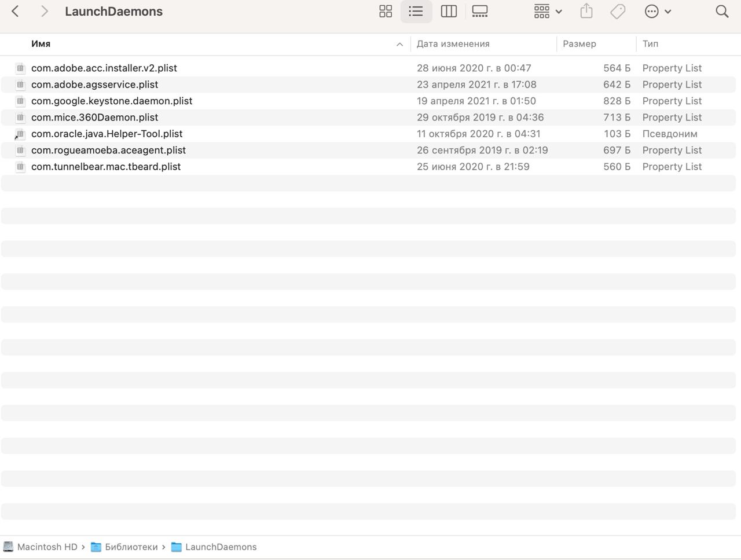
Task: Click the Tags toolbar icon
Action: pyautogui.click(x=618, y=11)
